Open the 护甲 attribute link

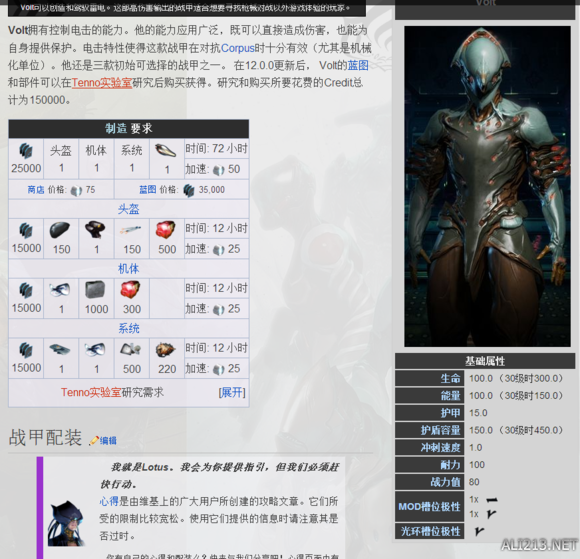[x=450, y=413]
